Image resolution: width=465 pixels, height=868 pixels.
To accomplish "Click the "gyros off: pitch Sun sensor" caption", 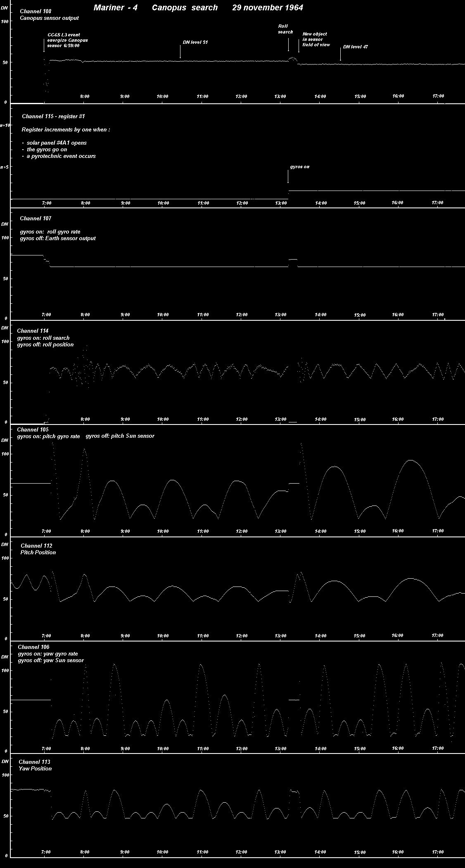I will [120, 436].
